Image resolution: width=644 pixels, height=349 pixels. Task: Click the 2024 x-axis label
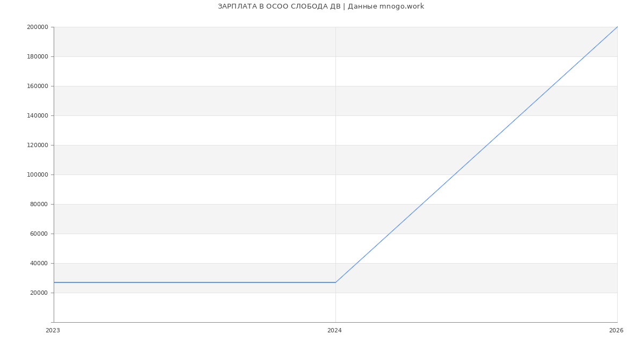point(334,331)
